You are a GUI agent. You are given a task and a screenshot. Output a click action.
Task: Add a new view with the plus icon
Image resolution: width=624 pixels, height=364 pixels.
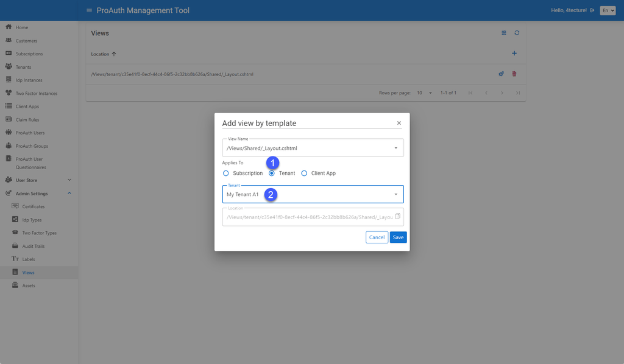pos(514,53)
